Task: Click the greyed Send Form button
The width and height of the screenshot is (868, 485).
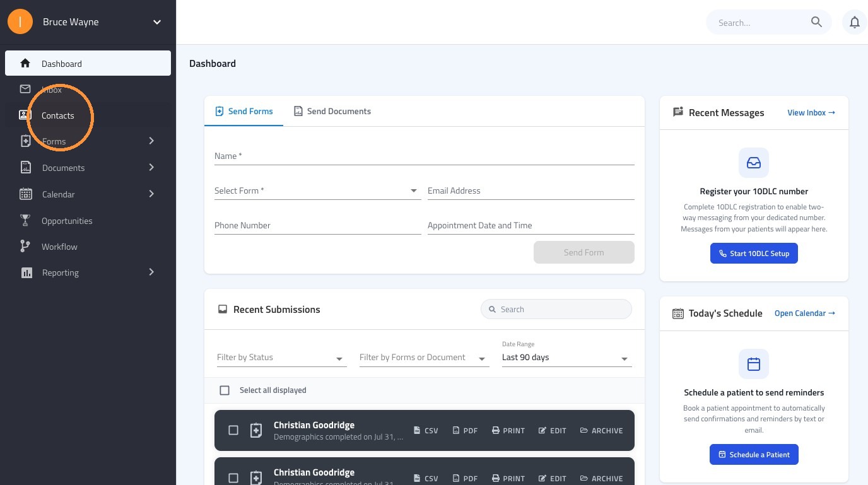Action: tap(584, 252)
